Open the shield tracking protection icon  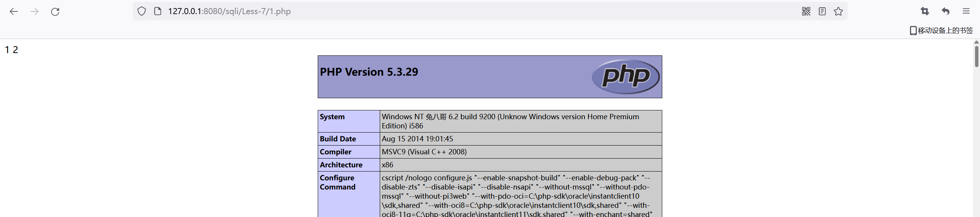(x=142, y=11)
